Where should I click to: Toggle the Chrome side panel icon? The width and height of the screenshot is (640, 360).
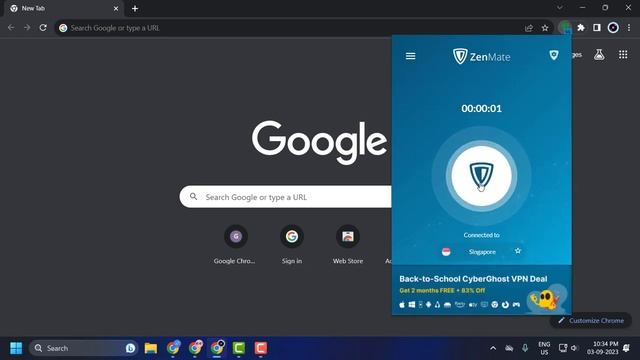[597, 28]
